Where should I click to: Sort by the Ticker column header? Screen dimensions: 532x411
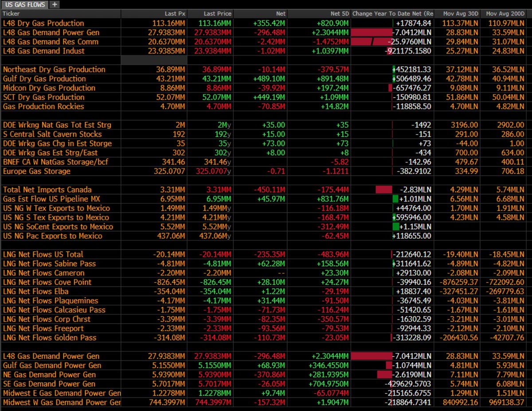(11, 14)
